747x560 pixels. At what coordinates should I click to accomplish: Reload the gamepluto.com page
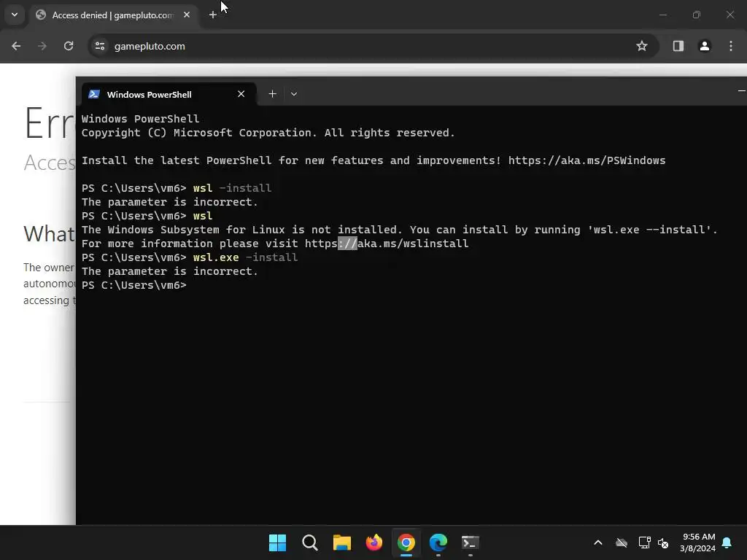pyautogui.click(x=69, y=46)
